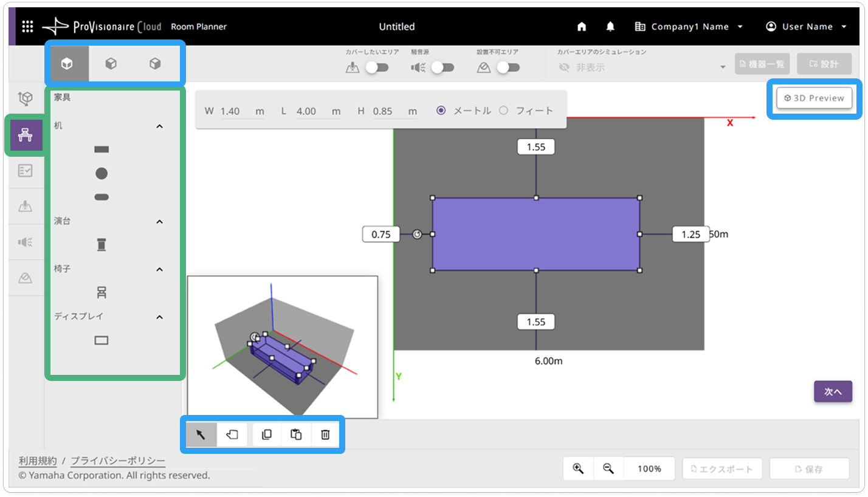Open the coverage area sidebar icon

point(25,207)
